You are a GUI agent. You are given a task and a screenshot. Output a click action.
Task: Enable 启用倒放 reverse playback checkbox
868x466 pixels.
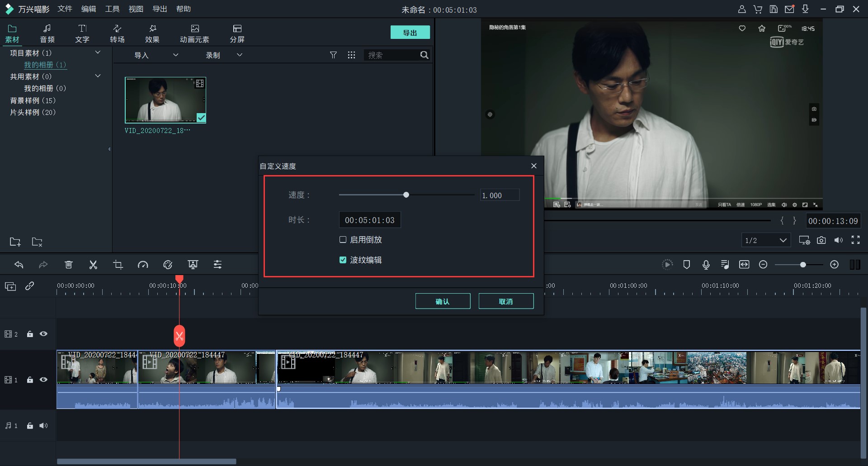[343, 239]
